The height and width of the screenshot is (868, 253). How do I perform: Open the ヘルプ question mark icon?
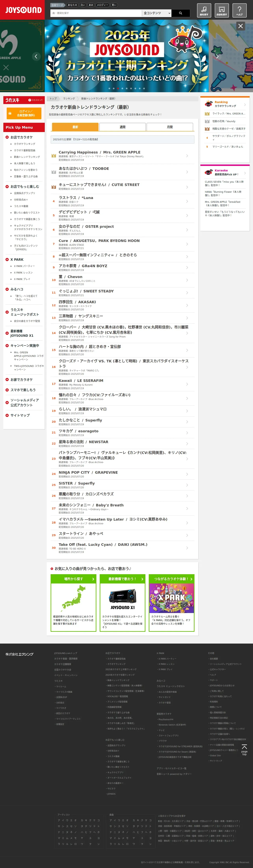(240, 10)
